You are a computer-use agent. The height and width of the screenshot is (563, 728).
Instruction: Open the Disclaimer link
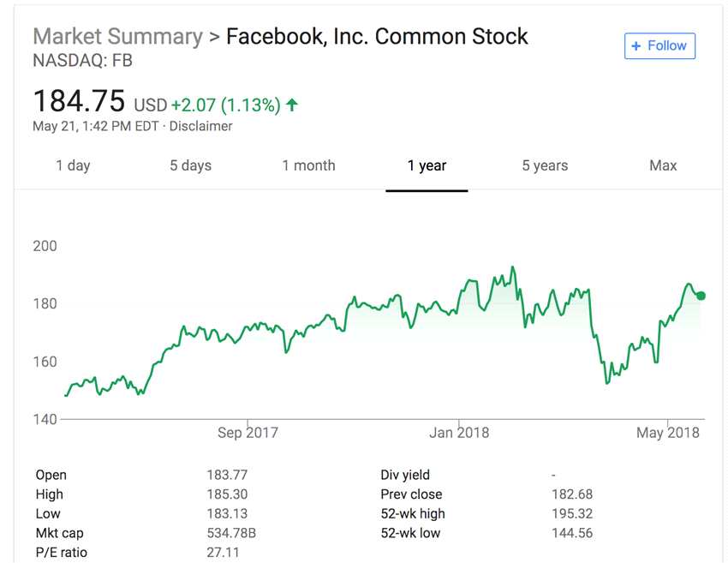pyautogui.click(x=200, y=126)
